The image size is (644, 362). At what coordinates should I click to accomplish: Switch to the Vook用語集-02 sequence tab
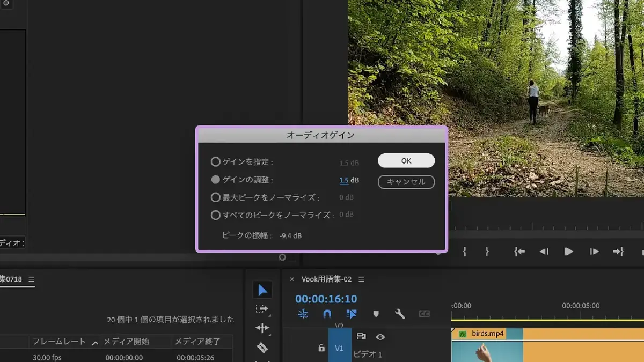[326, 279]
